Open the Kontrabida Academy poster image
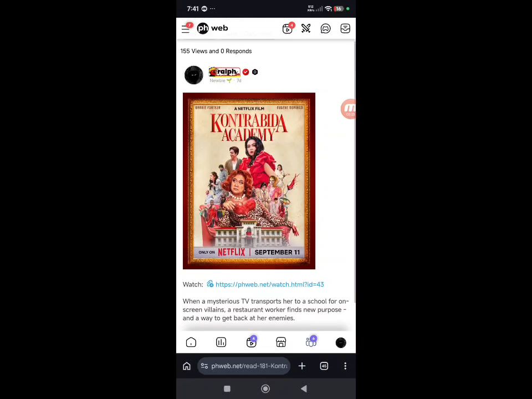 (249, 181)
